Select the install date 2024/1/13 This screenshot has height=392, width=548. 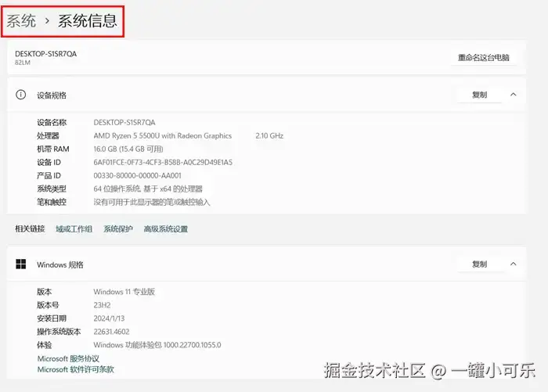tap(109, 318)
